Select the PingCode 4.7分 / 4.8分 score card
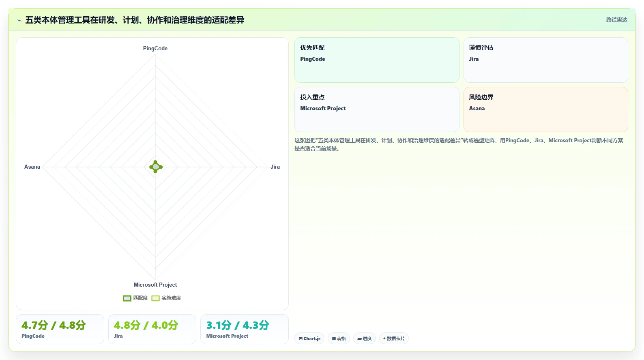This screenshot has width=644, height=360. [60, 329]
